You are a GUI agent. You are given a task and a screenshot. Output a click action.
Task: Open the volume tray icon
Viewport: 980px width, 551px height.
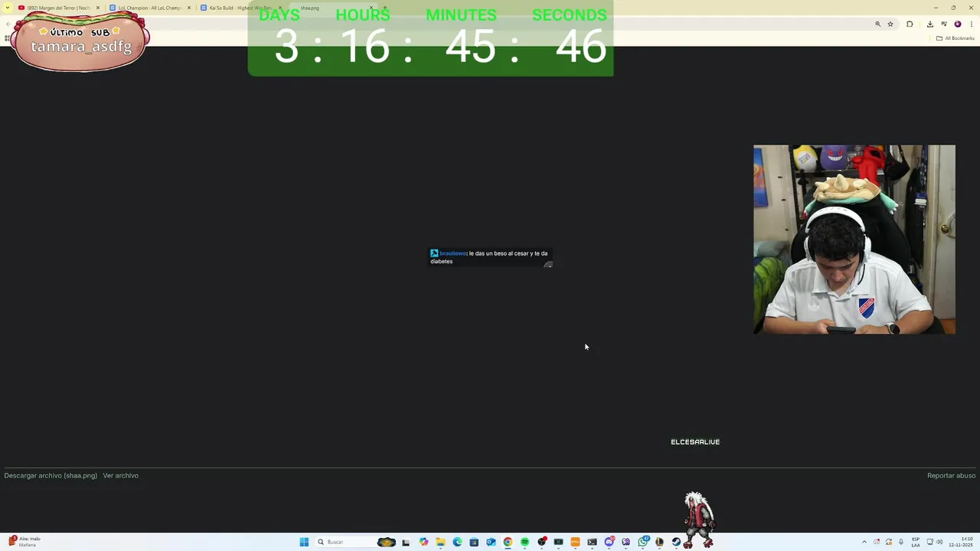[x=939, y=542]
